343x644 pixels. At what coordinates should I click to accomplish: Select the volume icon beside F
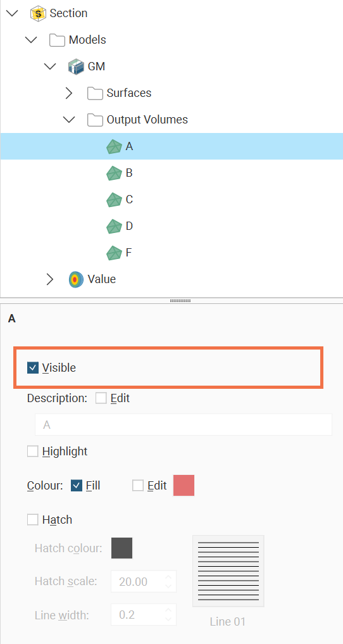click(x=114, y=253)
